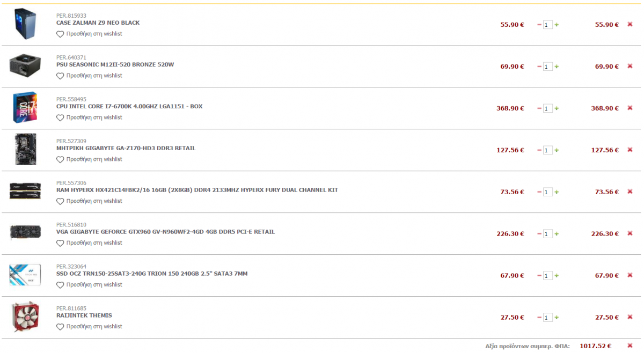This screenshot has height=353, width=644.
Task: Open RAM HYPERX HX421C14FBK2/16 product title
Action: tap(197, 190)
